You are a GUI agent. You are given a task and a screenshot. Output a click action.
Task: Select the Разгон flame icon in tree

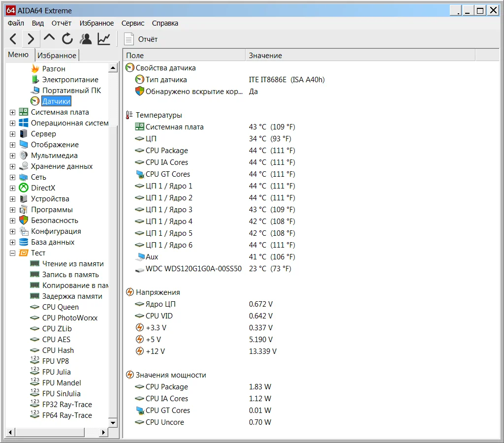35,68
